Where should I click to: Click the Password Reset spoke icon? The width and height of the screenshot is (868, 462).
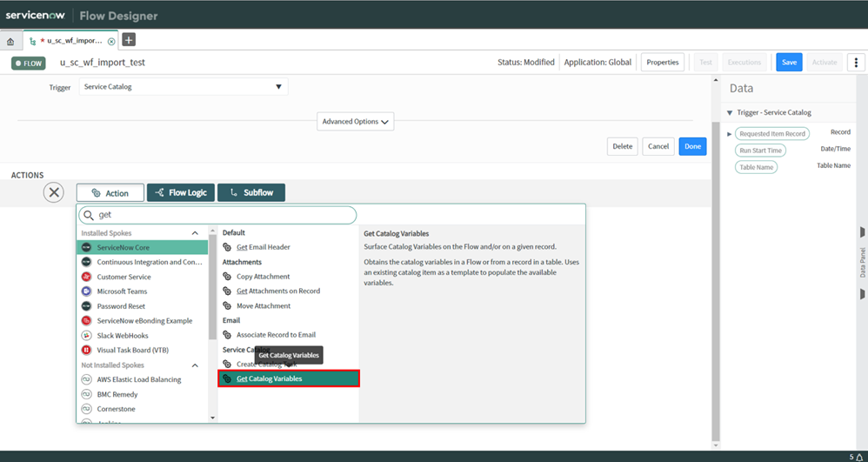tap(86, 305)
